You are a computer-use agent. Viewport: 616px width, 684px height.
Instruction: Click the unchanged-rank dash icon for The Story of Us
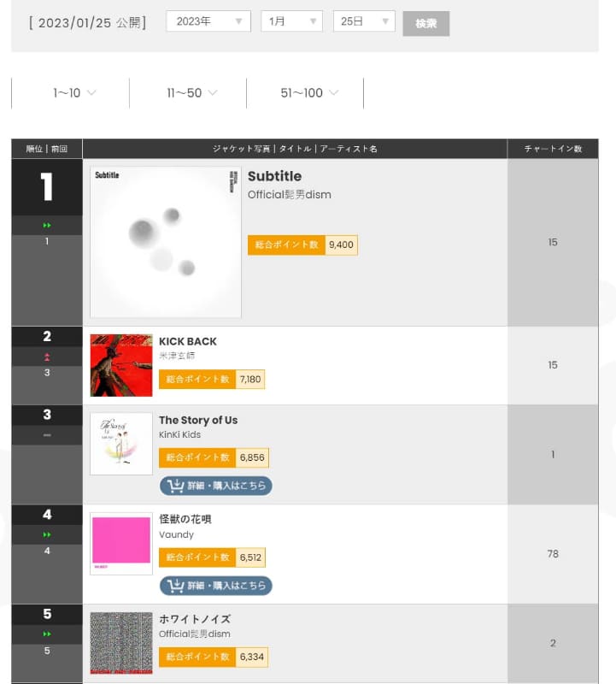click(46, 434)
